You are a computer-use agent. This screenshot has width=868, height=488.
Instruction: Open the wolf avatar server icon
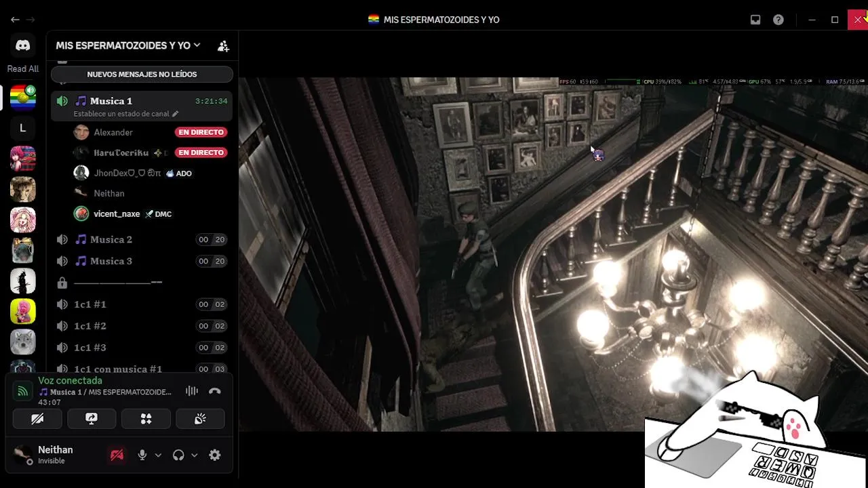click(22, 342)
